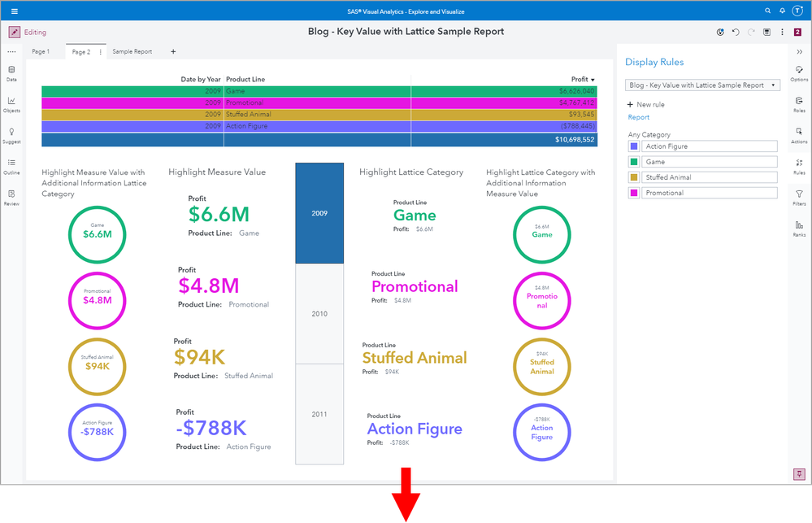The height and width of the screenshot is (523, 812).
Task: Toggle the pin icon in the right pane
Action: point(799,473)
